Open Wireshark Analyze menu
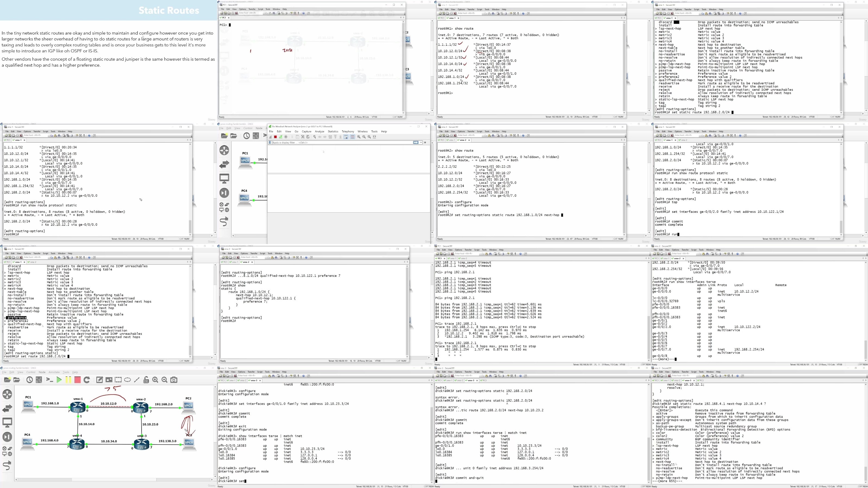Viewport: 868px width, 488px height. 320,131
